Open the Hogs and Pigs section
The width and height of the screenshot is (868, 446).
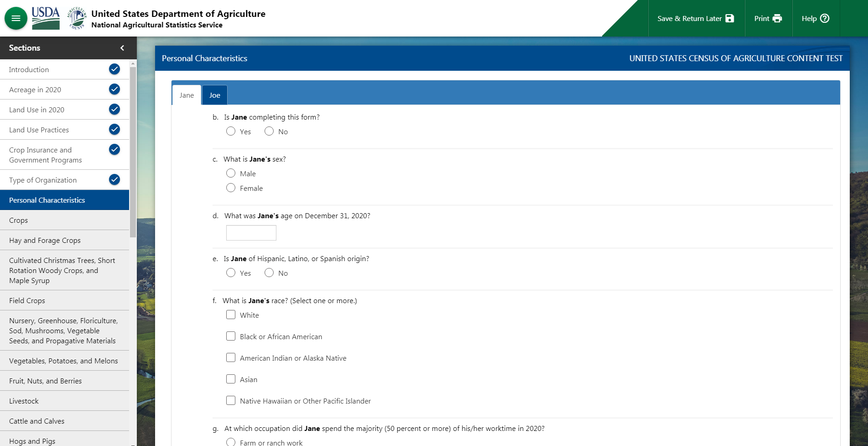(x=64, y=439)
